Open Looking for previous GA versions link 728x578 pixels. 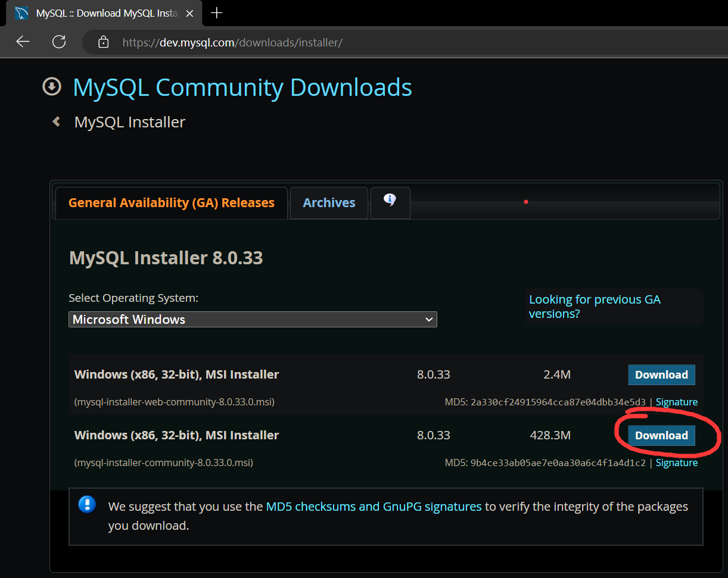595,307
